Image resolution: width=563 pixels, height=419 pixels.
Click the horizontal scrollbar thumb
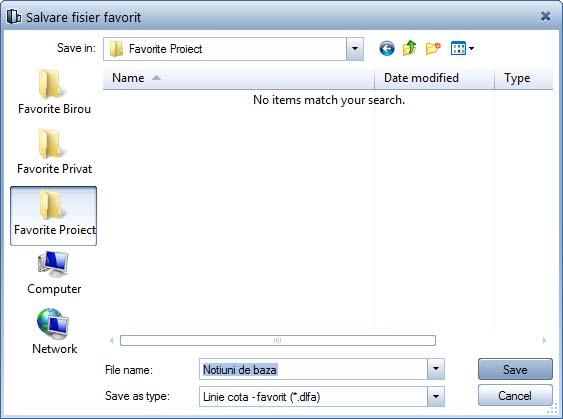coord(278,340)
